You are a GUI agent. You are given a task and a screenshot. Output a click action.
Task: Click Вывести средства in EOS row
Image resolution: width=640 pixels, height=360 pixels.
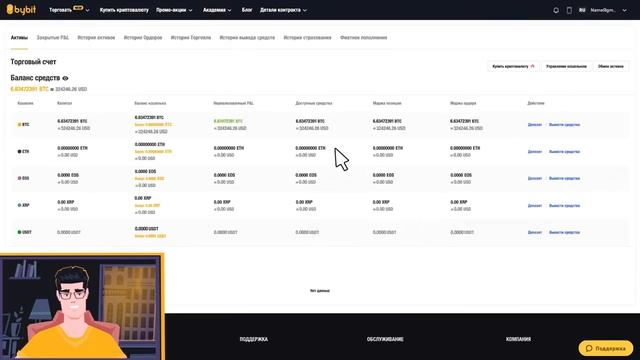click(x=564, y=178)
